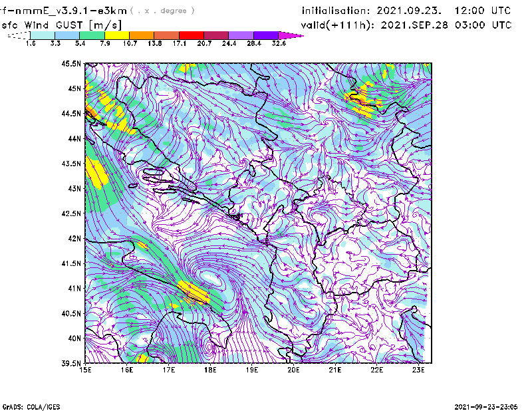Click the dashed white arrow below 1.6
This screenshot has height=411, width=532.
(19, 35)
